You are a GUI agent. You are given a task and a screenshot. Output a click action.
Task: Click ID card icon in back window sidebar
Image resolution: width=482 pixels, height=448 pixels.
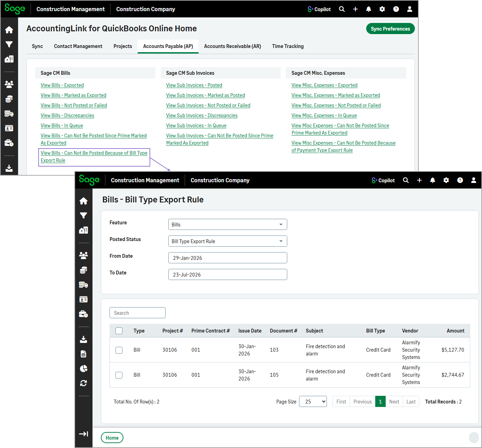point(9,128)
